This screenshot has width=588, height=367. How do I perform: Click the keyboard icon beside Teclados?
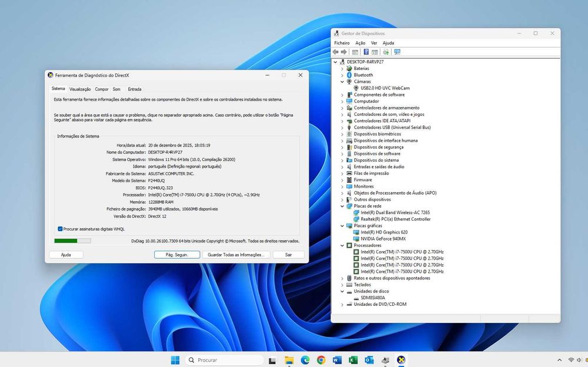click(349, 285)
